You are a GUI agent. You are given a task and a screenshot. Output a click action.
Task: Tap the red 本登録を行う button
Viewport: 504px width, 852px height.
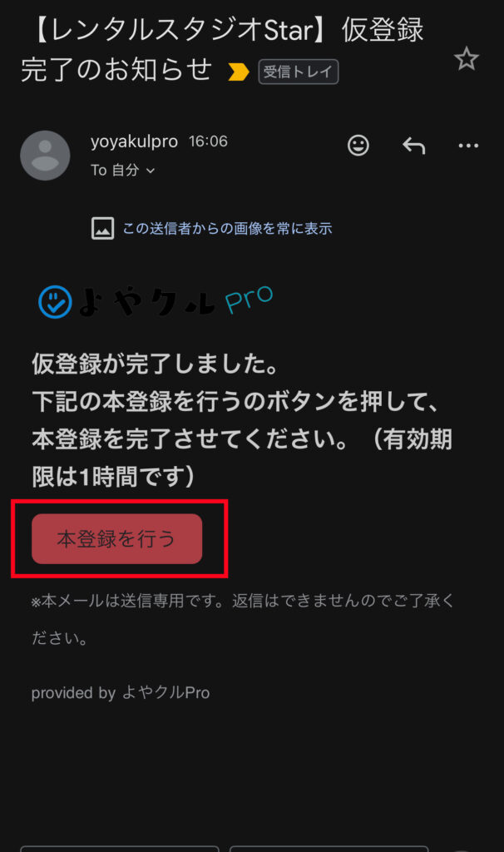(116, 538)
